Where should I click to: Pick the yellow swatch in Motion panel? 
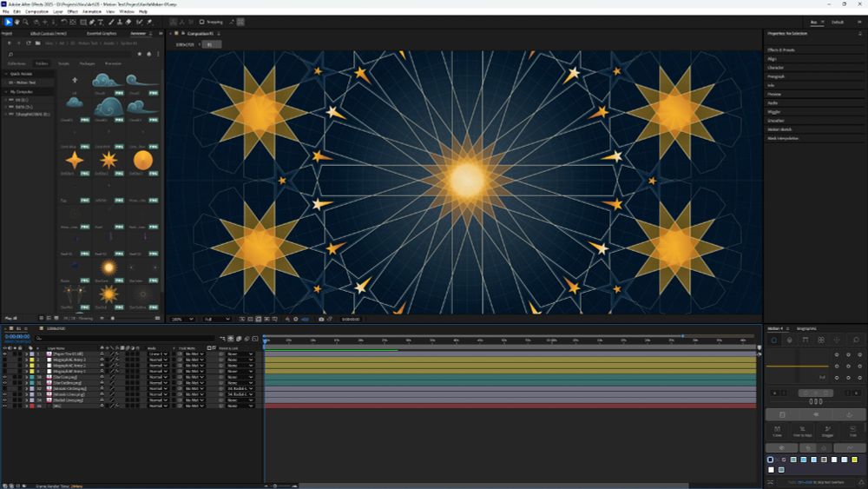coord(855,459)
